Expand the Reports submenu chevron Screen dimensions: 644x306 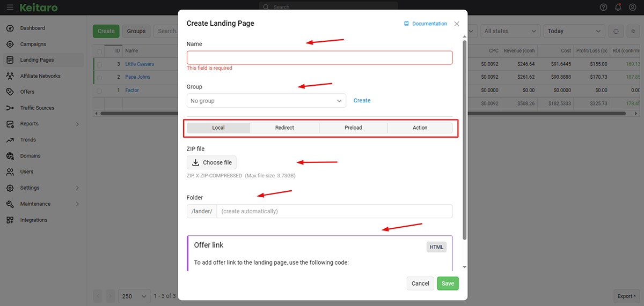coord(77,124)
